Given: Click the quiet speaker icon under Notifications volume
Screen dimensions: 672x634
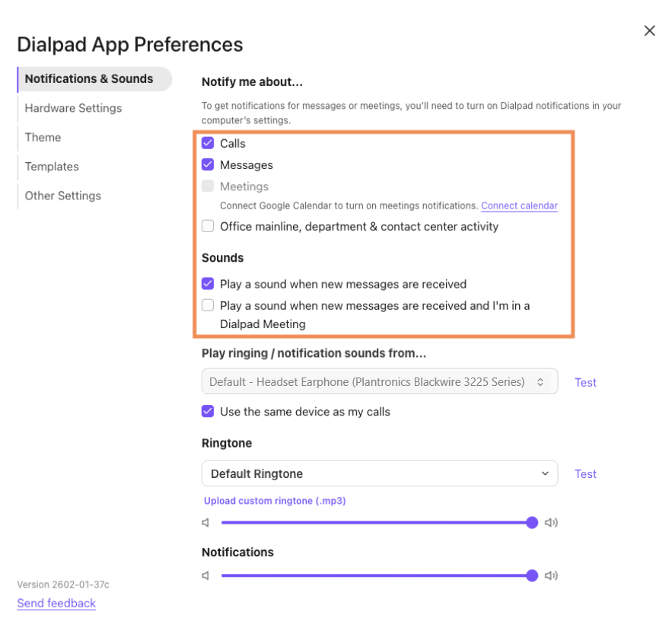Looking at the screenshot, I should tap(205, 575).
